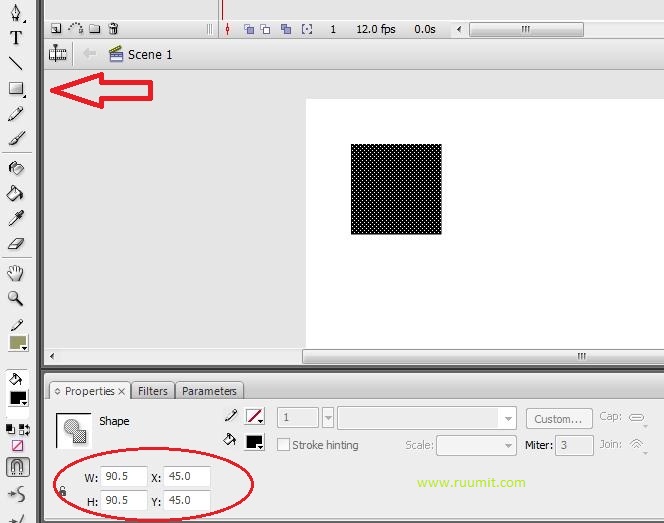This screenshot has height=523, width=664.
Task: Switch to the Properties tab
Action: pyautogui.click(x=89, y=391)
